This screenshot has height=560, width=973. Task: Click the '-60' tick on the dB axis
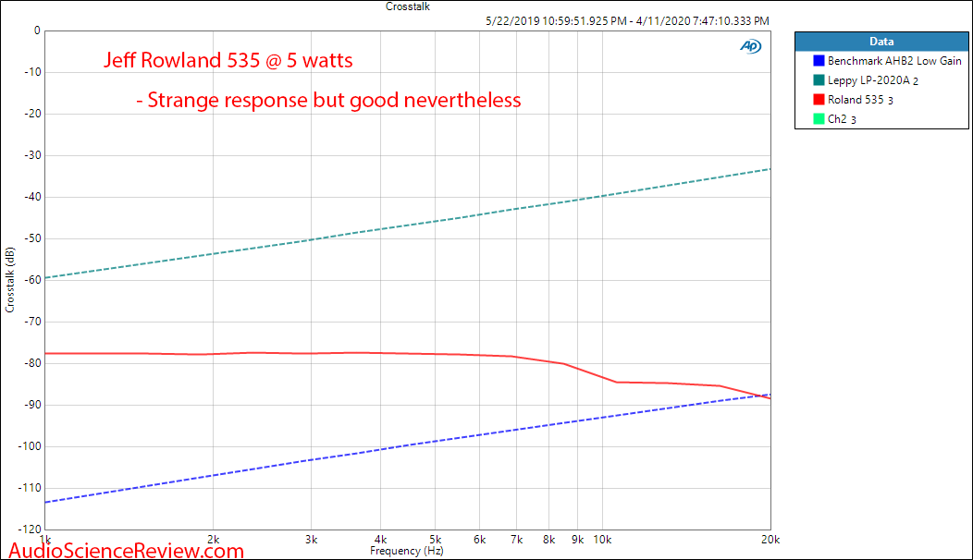click(x=32, y=280)
